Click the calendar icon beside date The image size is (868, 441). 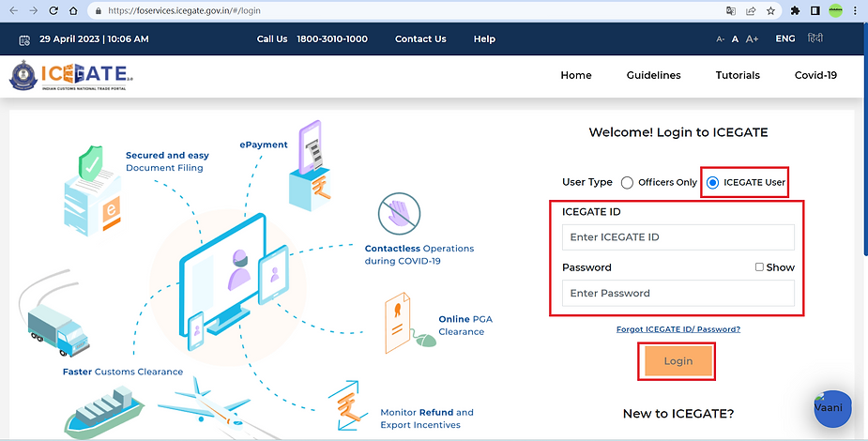coord(24,39)
